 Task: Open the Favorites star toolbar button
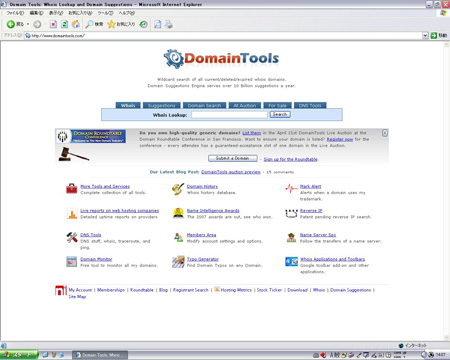121,24
